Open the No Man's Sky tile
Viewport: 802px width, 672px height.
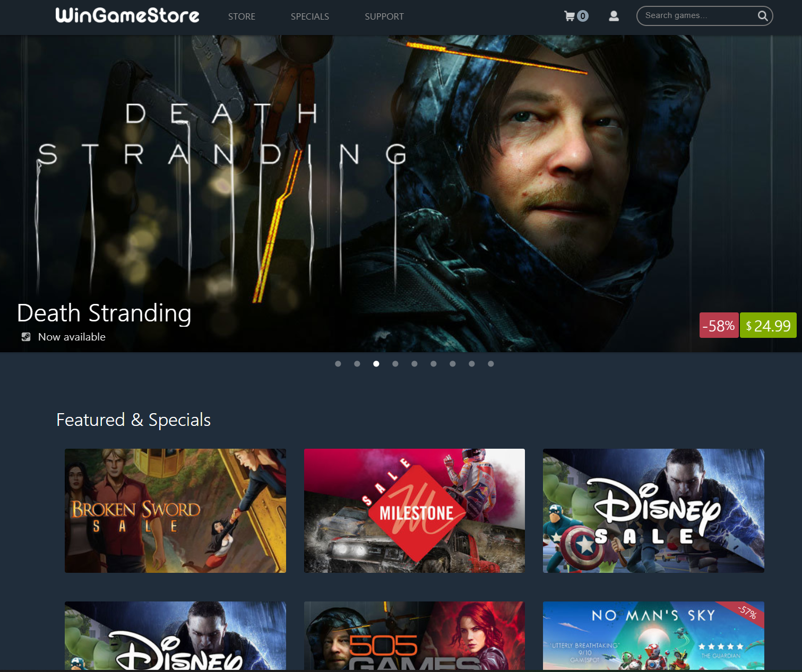tap(653, 635)
